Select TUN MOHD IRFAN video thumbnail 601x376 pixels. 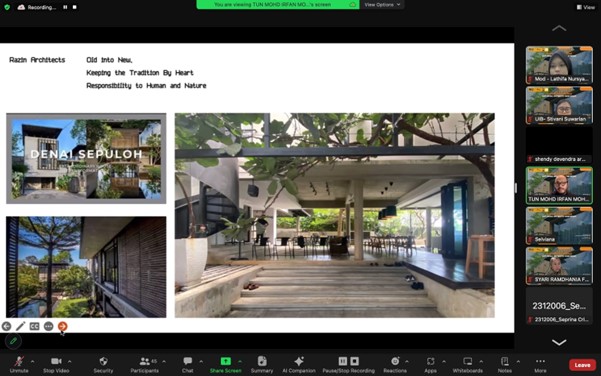coord(559,185)
